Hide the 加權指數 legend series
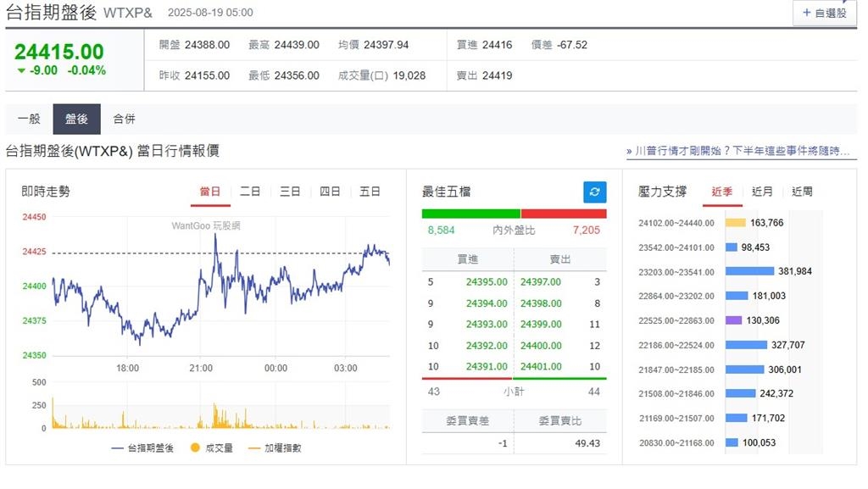 click(x=275, y=447)
